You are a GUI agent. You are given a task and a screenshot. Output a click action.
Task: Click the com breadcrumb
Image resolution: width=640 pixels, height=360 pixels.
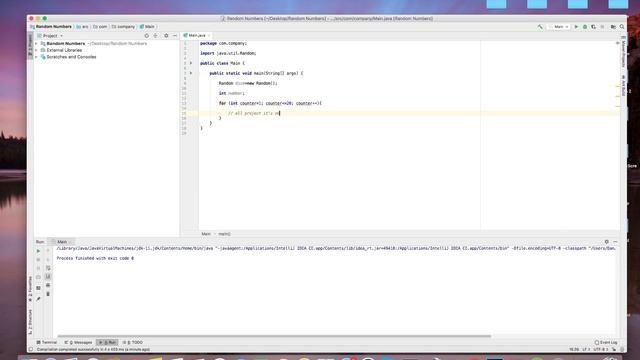pos(100,27)
